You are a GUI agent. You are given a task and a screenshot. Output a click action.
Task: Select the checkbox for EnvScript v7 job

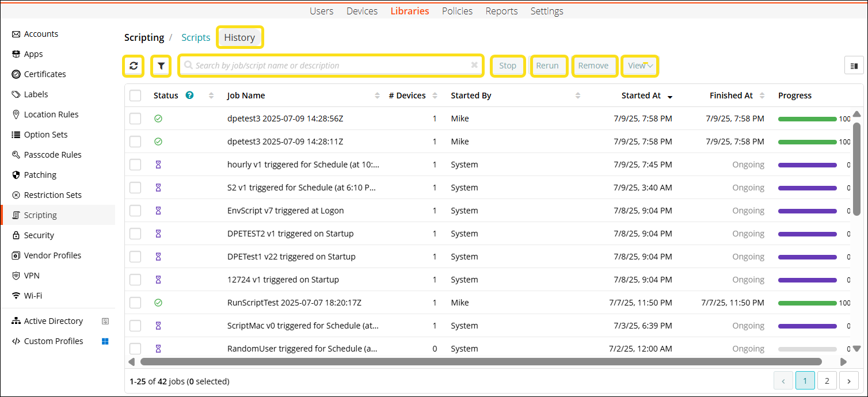coord(135,211)
